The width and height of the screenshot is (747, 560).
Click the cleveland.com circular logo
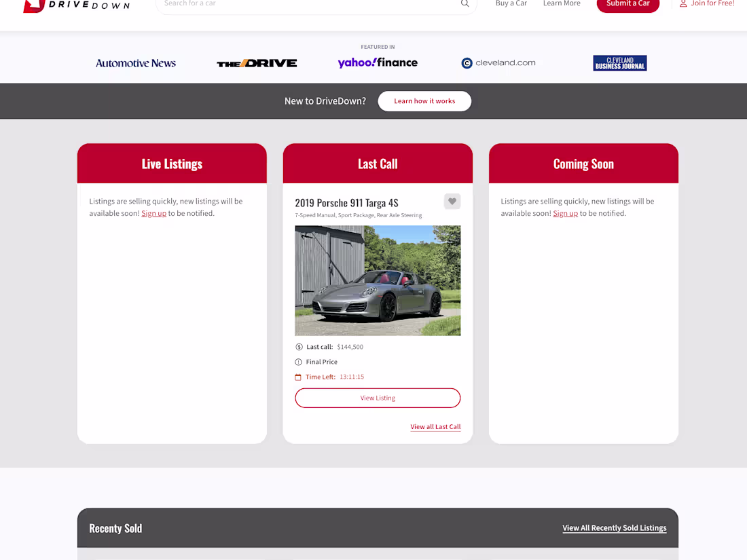(467, 63)
